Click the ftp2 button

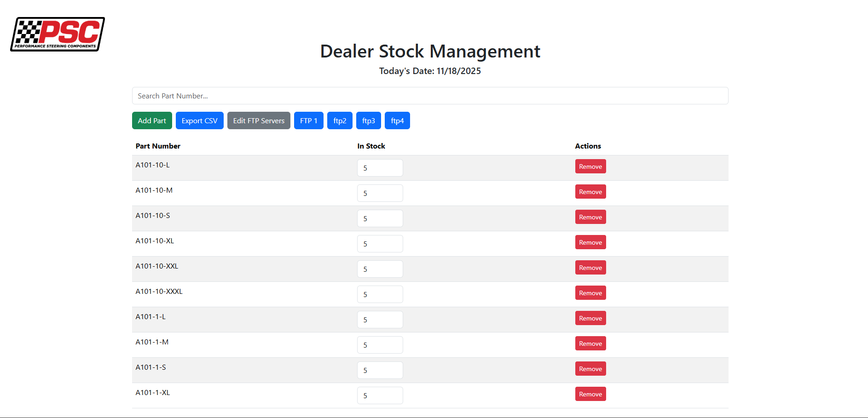pos(340,120)
